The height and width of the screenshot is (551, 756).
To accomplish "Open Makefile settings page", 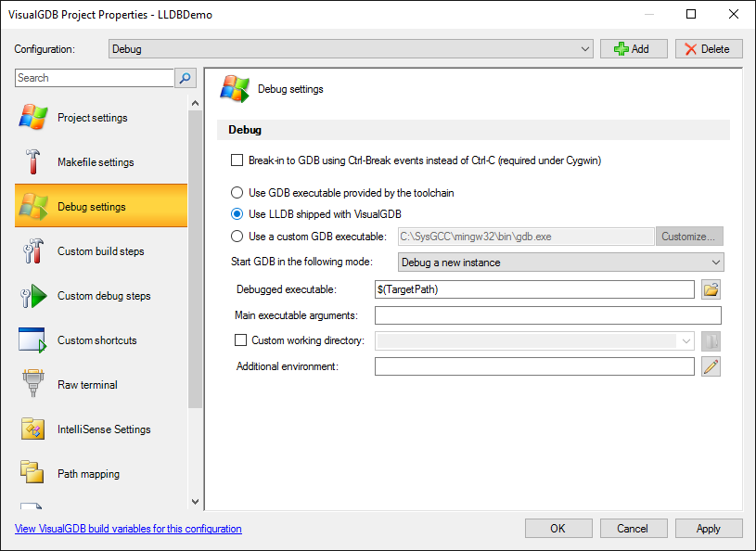I will [x=101, y=161].
